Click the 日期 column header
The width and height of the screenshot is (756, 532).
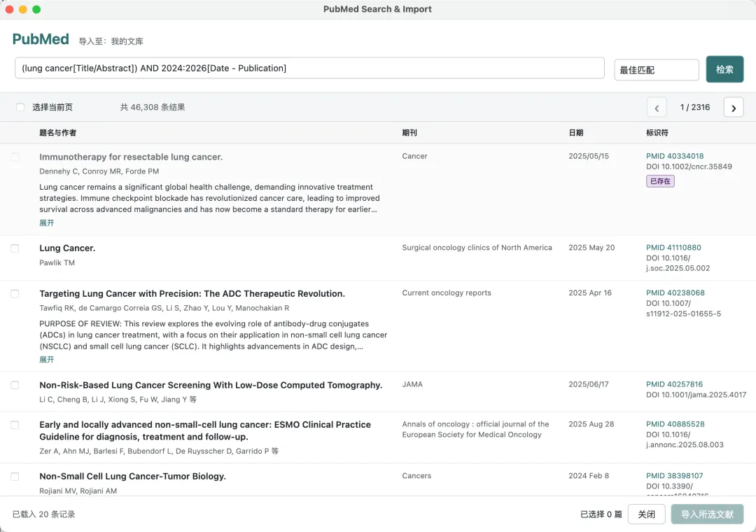(x=575, y=132)
